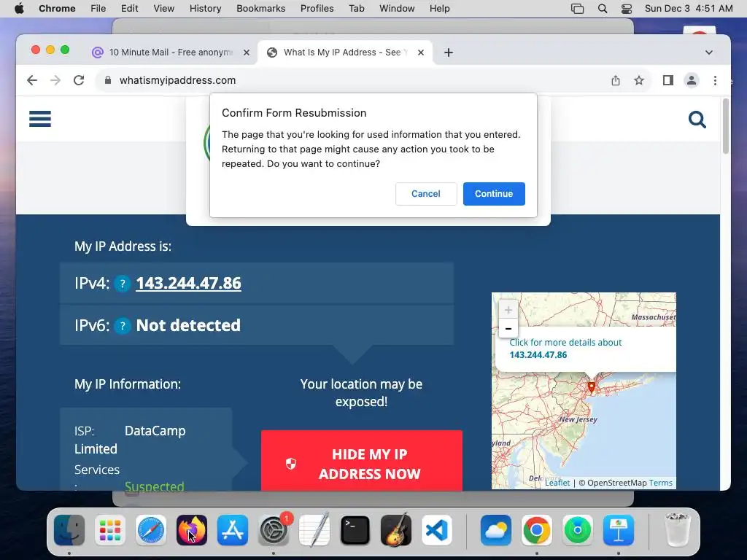Cancel the form resubmission dialog

tap(426, 194)
